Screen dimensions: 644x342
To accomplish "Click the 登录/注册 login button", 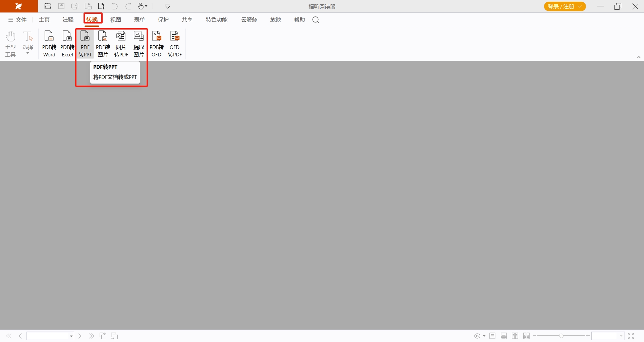I will point(565,6).
